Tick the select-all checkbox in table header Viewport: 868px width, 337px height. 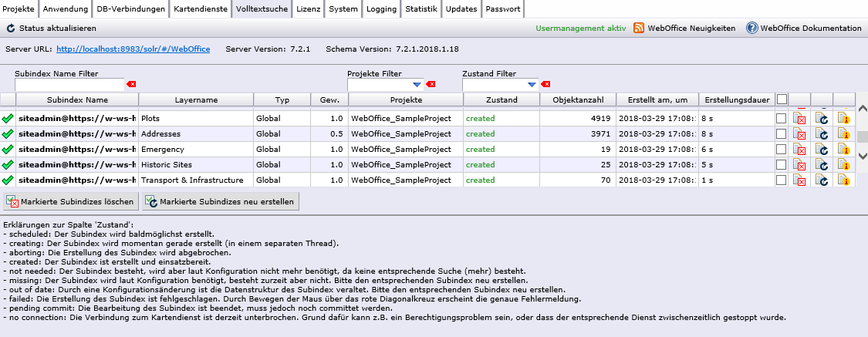[x=782, y=99]
